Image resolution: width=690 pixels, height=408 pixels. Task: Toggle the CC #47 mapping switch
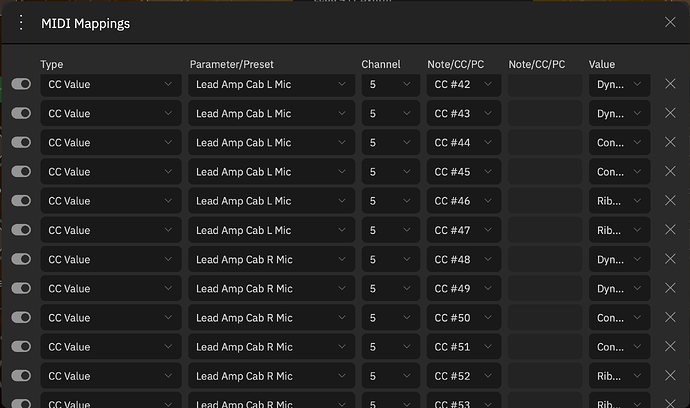tap(21, 230)
